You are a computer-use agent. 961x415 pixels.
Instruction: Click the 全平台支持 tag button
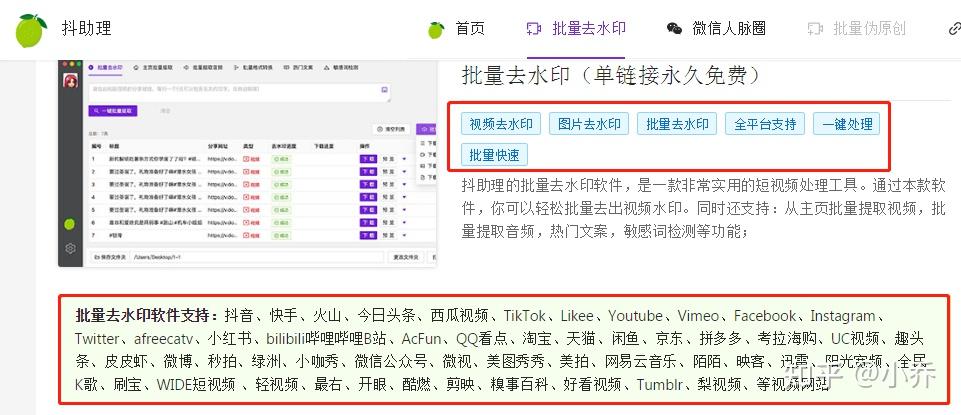765,124
